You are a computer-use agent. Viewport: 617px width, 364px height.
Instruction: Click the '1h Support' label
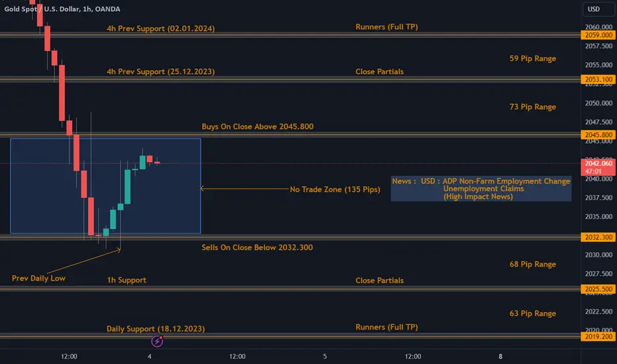coord(126,280)
